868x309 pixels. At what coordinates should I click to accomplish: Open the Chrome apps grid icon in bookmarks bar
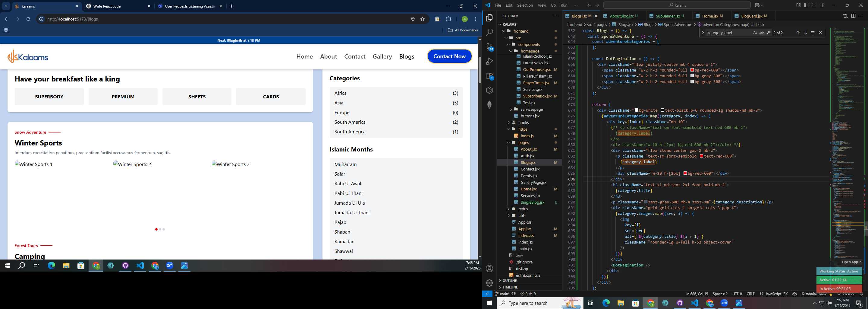pyautogui.click(x=6, y=30)
